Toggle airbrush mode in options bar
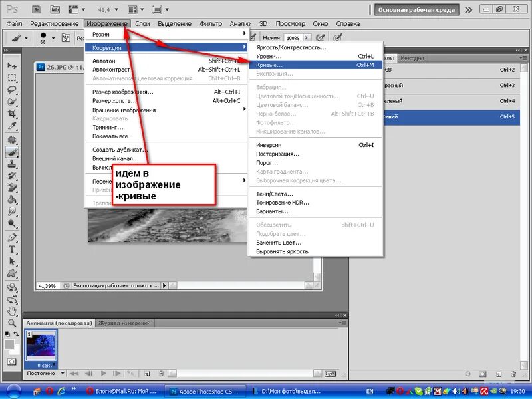Viewport: 532px width, 399px height. pos(321,38)
